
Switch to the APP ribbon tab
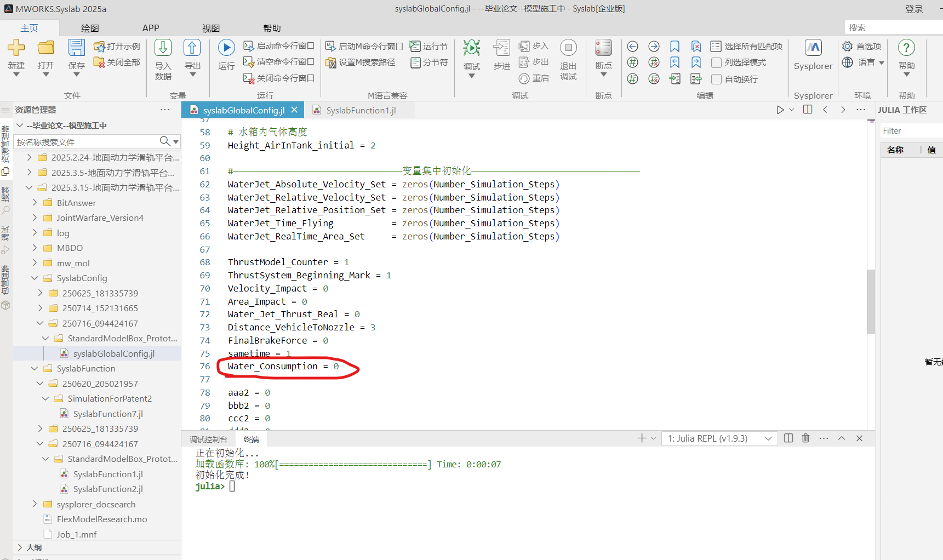click(x=151, y=28)
